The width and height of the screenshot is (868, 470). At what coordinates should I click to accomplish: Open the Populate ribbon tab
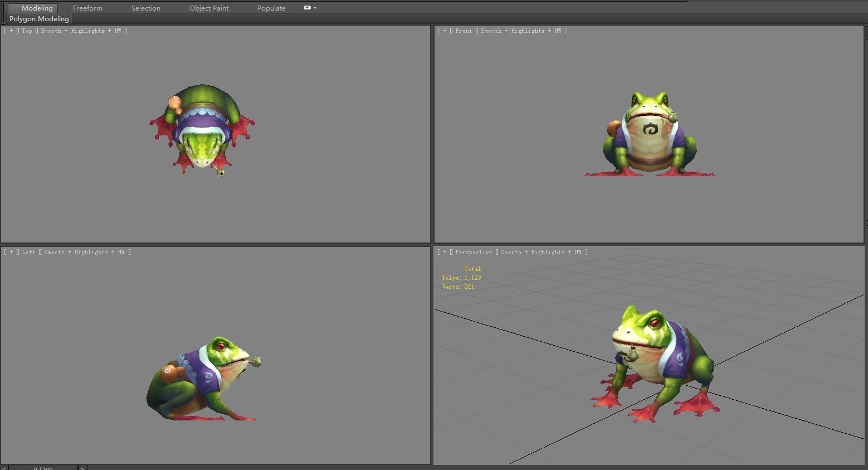[x=271, y=8]
